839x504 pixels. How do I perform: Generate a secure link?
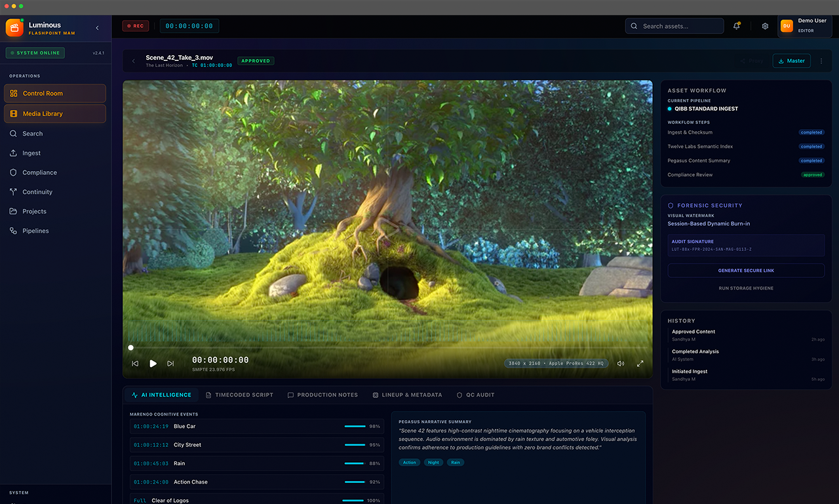pyautogui.click(x=746, y=271)
